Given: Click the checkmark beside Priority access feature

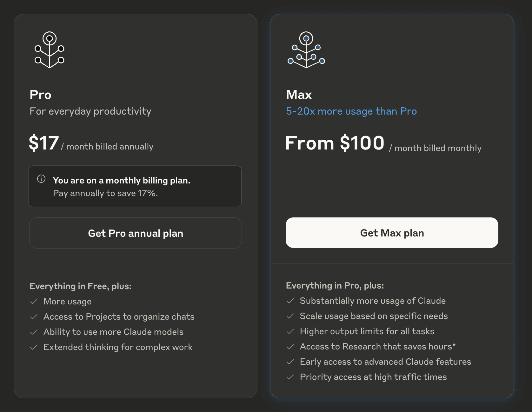Looking at the screenshot, I should pyautogui.click(x=290, y=377).
